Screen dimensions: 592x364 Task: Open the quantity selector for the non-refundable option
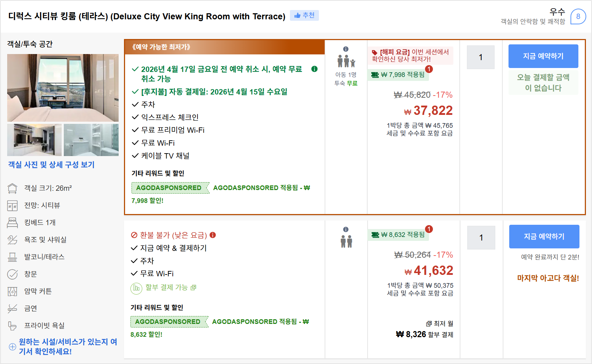pos(481,237)
